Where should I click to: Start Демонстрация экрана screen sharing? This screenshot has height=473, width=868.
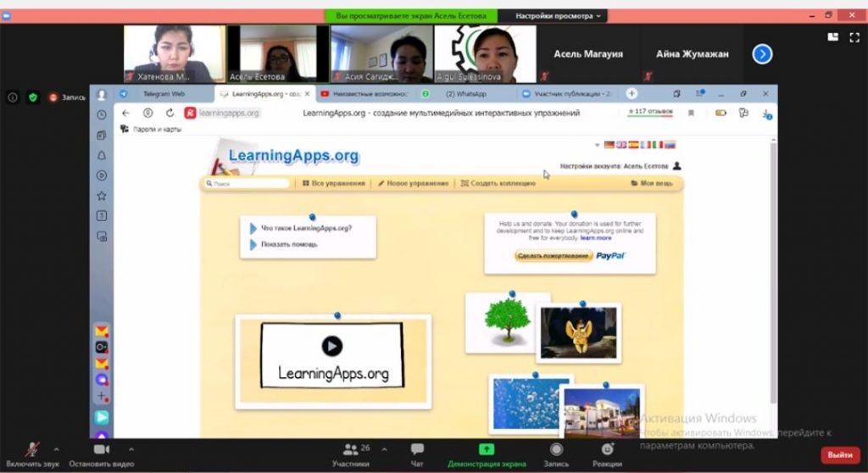pyautogui.click(x=487, y=455)
